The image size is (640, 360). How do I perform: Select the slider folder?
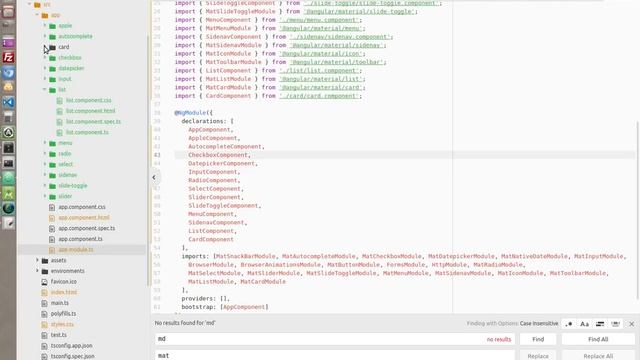point(65,196)
